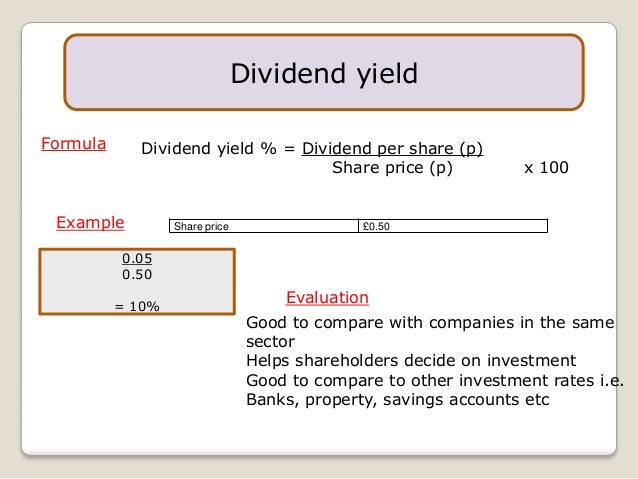Click the 'Share price (p)' denominator text

pyautogui.click(x=392, y=168)
